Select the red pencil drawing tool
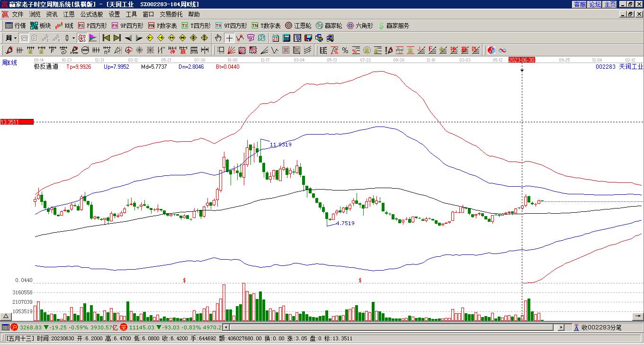 tap(9, 50)
